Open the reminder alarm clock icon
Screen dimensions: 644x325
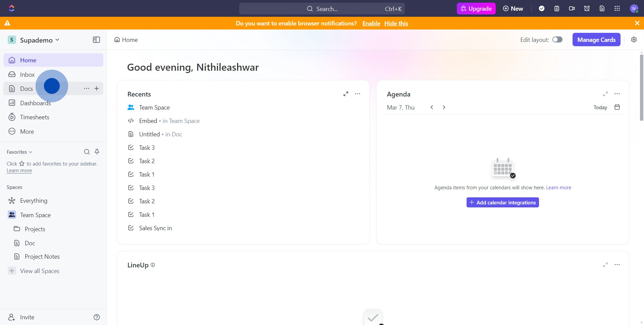[587, 8]
